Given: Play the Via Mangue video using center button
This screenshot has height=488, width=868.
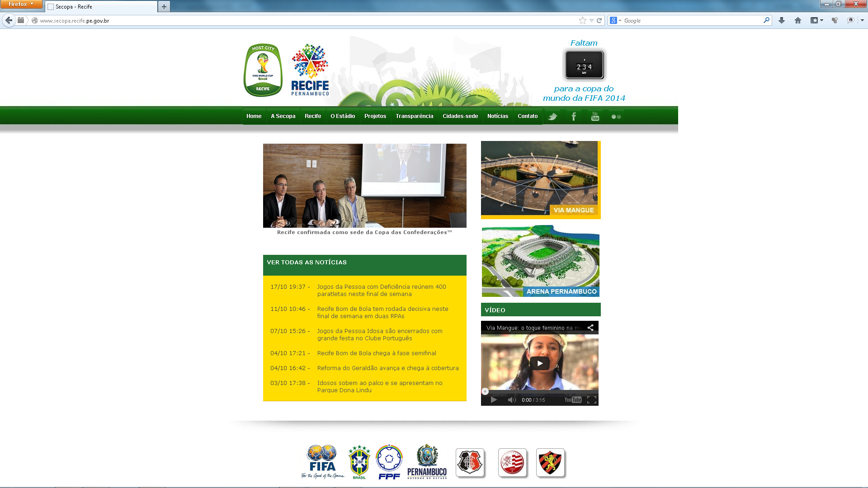Looking at the screenshot, I should (540, 363).
